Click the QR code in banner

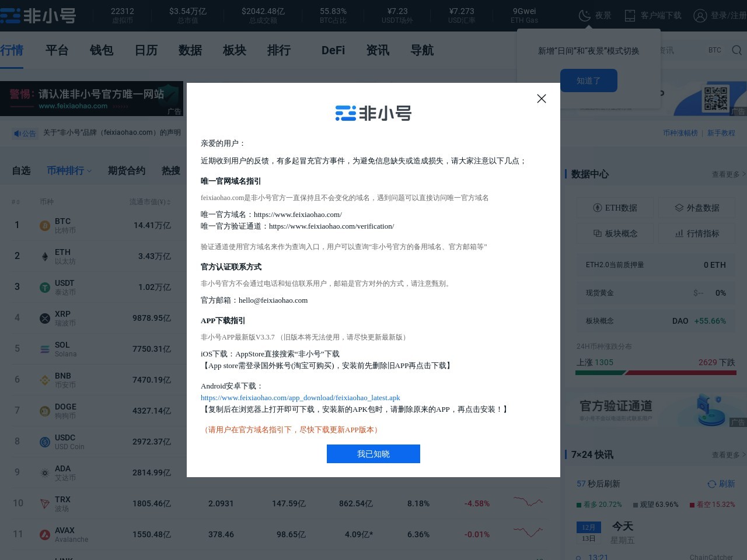pyautogui.click(x=716, y=98)
